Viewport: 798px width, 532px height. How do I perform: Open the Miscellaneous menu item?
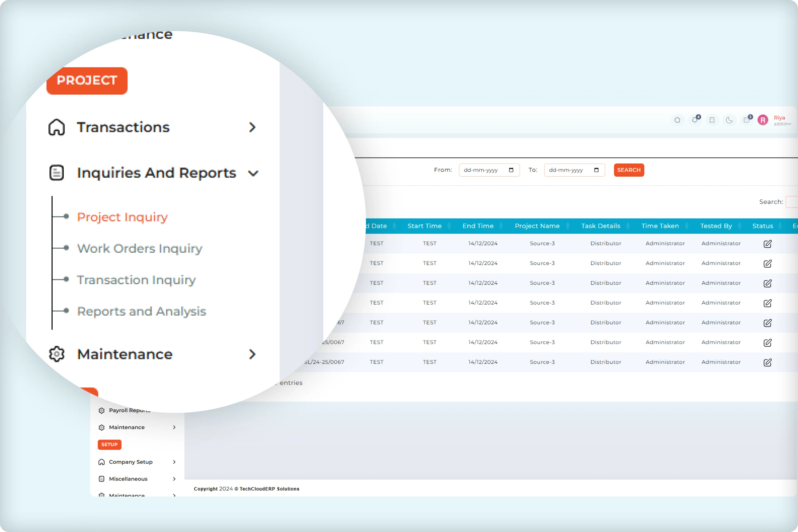(x=128, y=479)
